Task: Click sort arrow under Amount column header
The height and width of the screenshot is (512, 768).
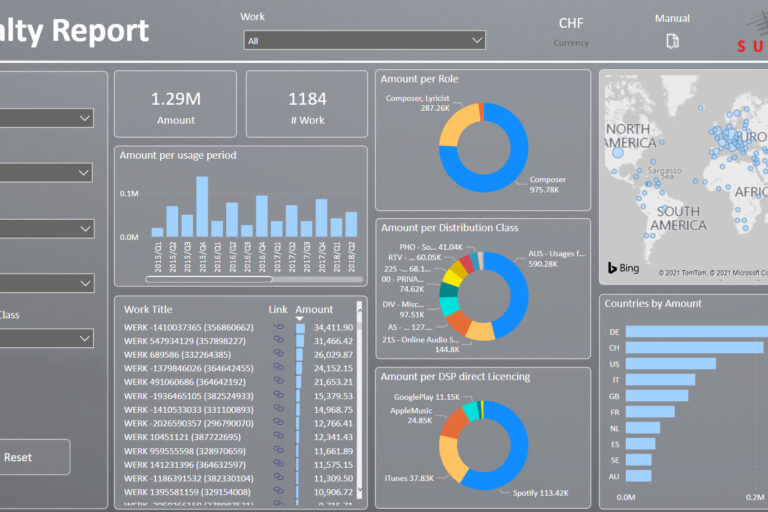Action: 301,319
